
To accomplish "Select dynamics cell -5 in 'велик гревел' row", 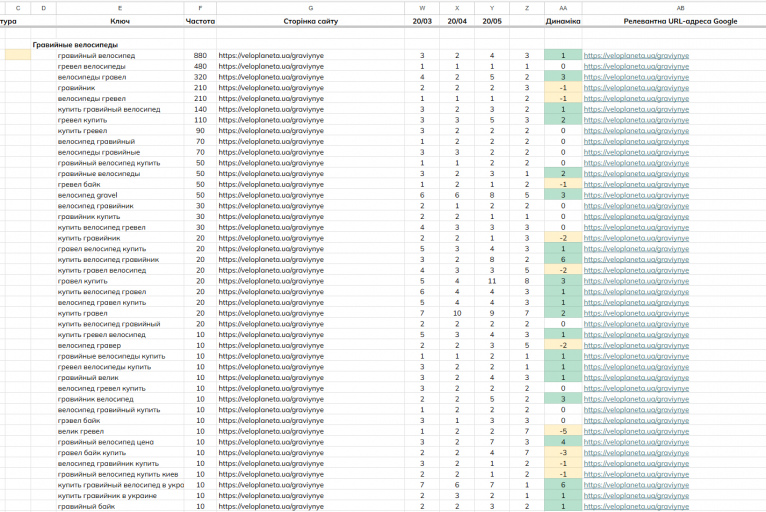I will tap(563, 431).
